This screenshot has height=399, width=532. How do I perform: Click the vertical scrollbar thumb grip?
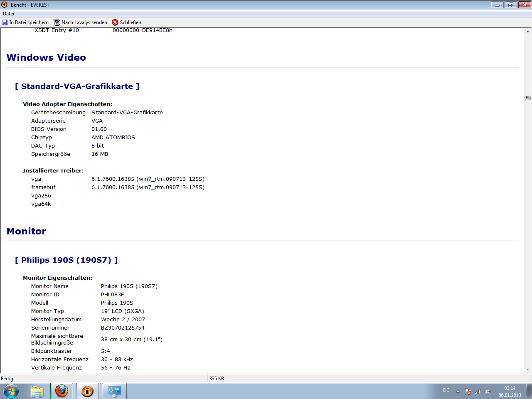click(528, 98)
